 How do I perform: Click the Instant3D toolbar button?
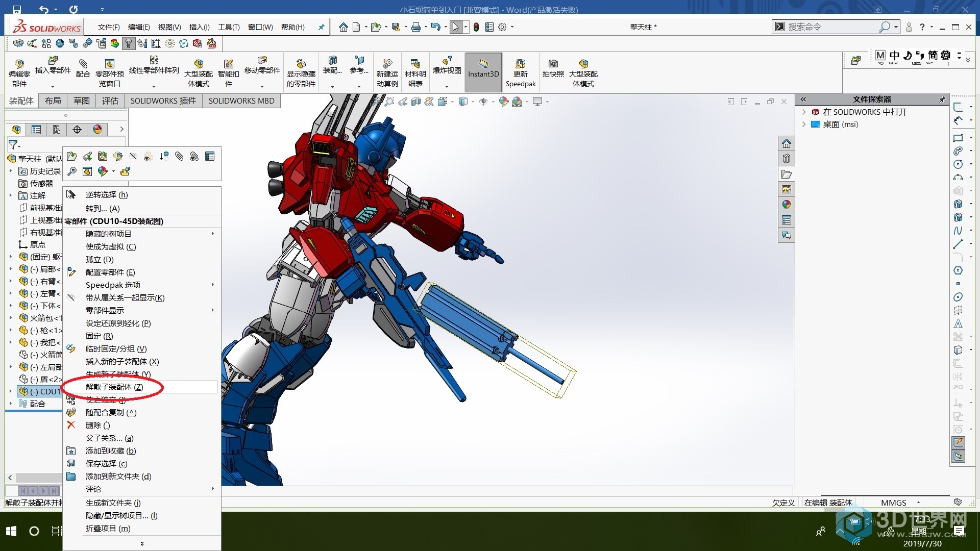(x=483, y=72)
